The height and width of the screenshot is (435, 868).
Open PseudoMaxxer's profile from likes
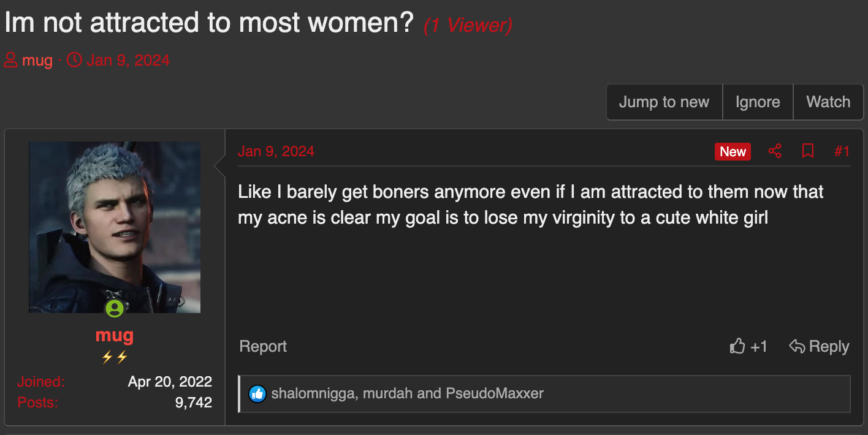click(495, 393)
